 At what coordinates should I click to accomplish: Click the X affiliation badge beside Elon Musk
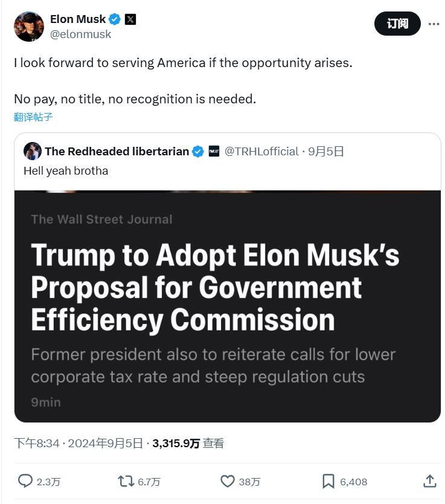[x=130, y=19]
